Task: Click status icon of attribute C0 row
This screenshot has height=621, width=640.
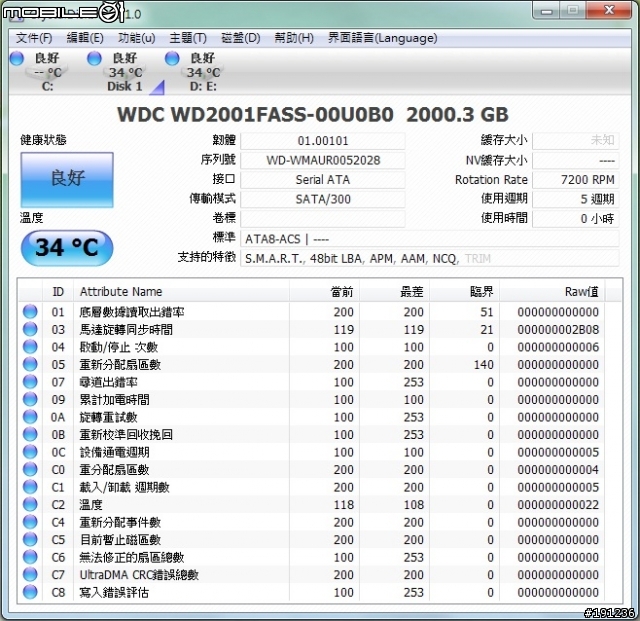Action: pyautogui.click(x=30, y=470)
